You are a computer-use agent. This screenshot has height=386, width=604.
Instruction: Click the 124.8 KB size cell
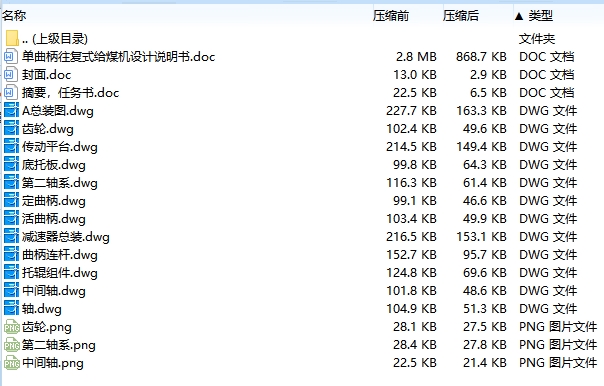pyautogui.click(x=411, y=273)
